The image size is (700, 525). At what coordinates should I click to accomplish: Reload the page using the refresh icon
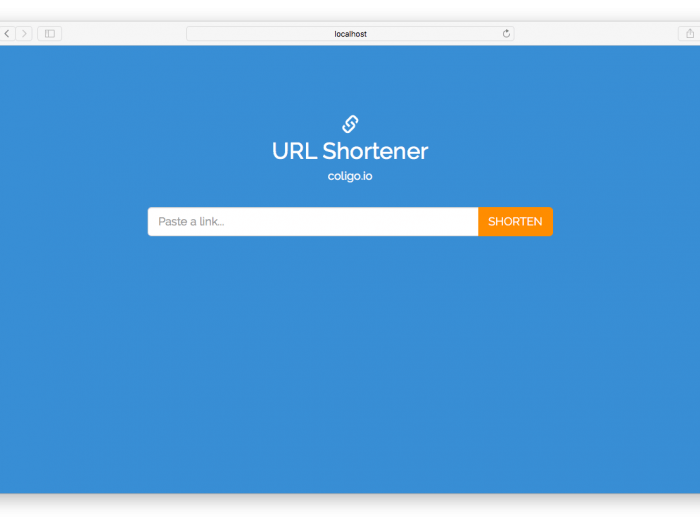point(506,33)
